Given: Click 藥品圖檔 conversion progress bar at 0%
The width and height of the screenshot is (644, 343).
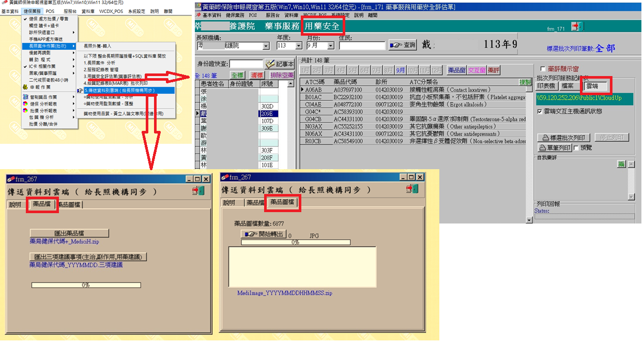Looking at the screenshot, I should tap(296, 242).
